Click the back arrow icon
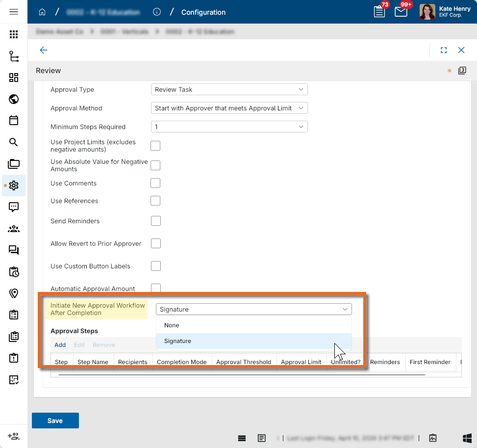 [44, 50]
